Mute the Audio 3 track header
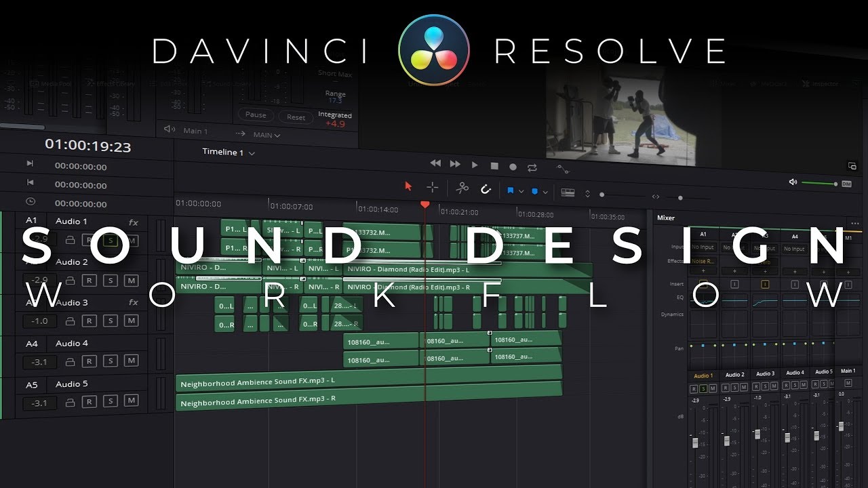The width and height of the screenshot is (868, 488). click(132, 321)
